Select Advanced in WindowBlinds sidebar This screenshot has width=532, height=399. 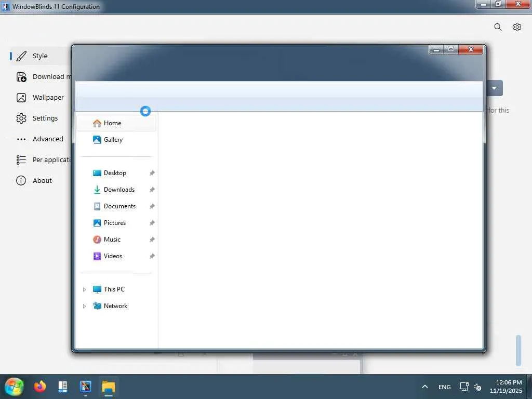(41, 139)
